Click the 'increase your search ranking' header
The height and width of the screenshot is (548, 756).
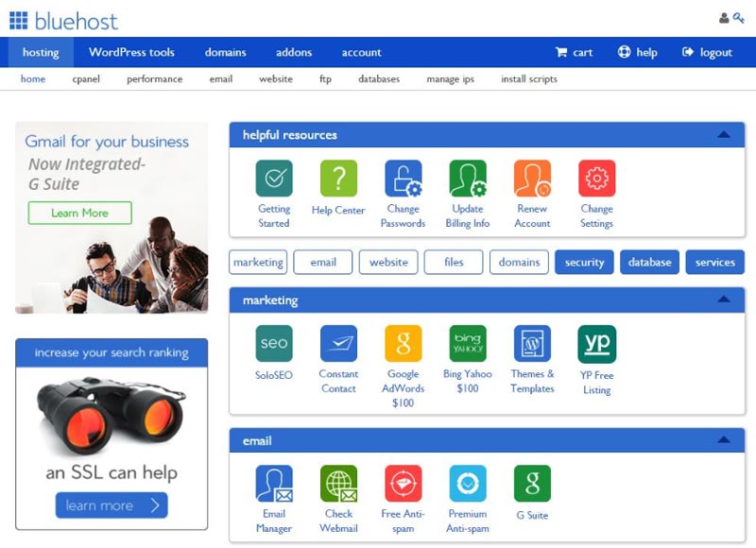(x=112, y=352)
